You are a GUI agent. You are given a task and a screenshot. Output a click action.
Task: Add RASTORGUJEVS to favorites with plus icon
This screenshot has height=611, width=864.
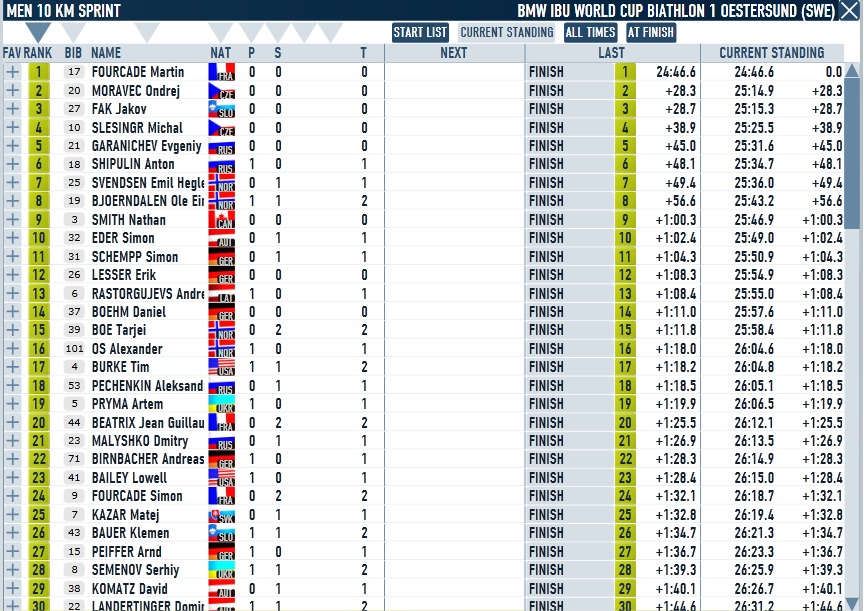click(x=12, y=293)
